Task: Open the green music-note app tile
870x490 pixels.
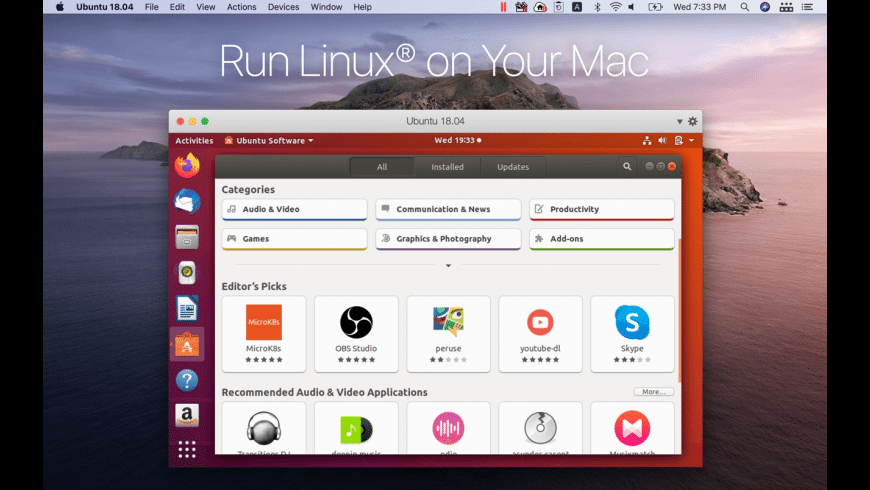Action: point(356,428)
